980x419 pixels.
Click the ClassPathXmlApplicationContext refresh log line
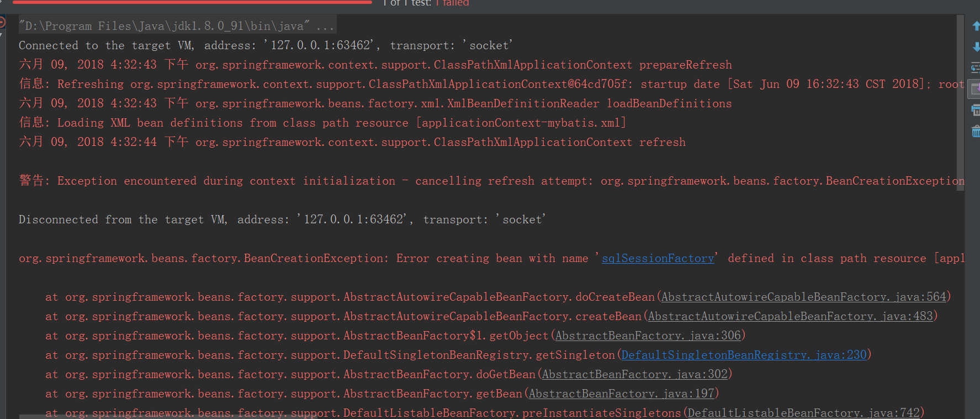(x=352, y=142)
